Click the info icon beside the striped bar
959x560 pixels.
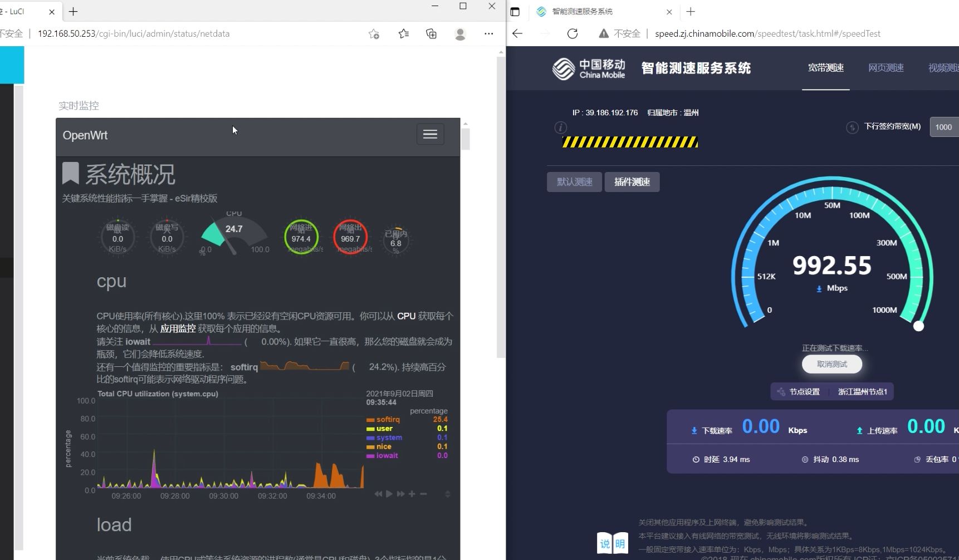(560, 128)
